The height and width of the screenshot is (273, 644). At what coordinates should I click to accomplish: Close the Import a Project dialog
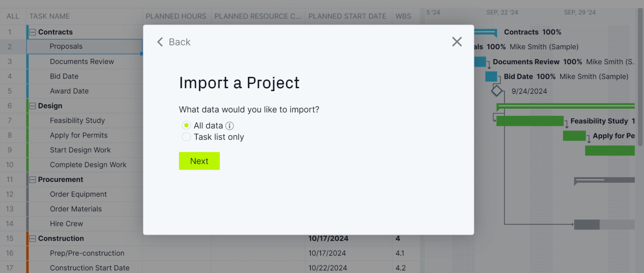tap(457, 42)
